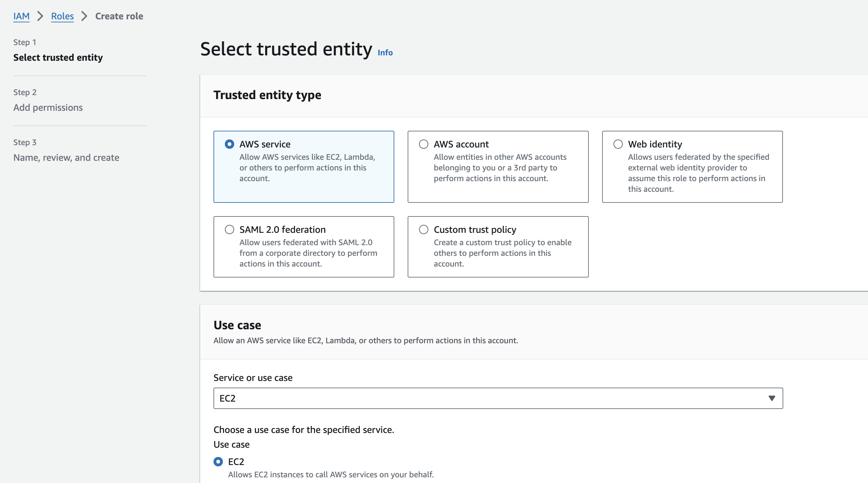This screenshot has height=483, width=868.
Task: Select Custom trust policy radio button
Action: [x=424, y=229]
